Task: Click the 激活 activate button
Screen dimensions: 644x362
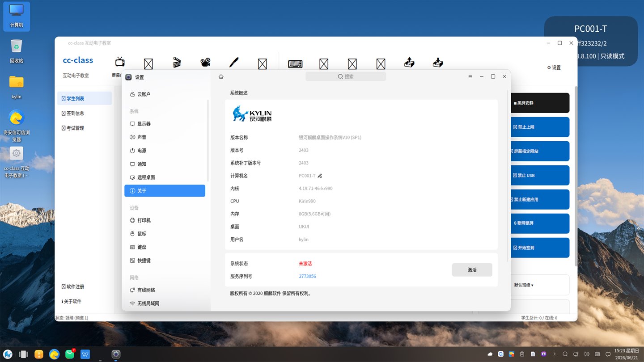Action: tap(472, 270)
